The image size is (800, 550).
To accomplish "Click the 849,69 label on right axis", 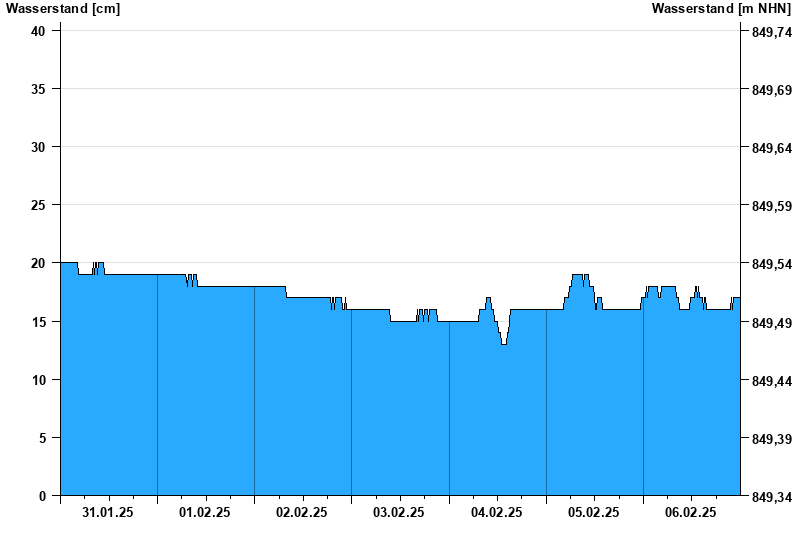I will click(772, 90).
